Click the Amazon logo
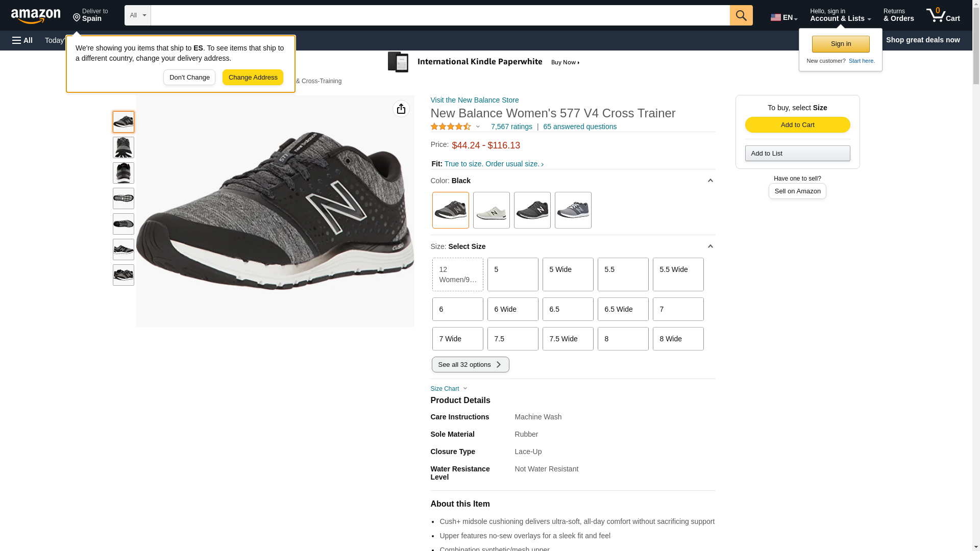 click(x=36, y=16)
